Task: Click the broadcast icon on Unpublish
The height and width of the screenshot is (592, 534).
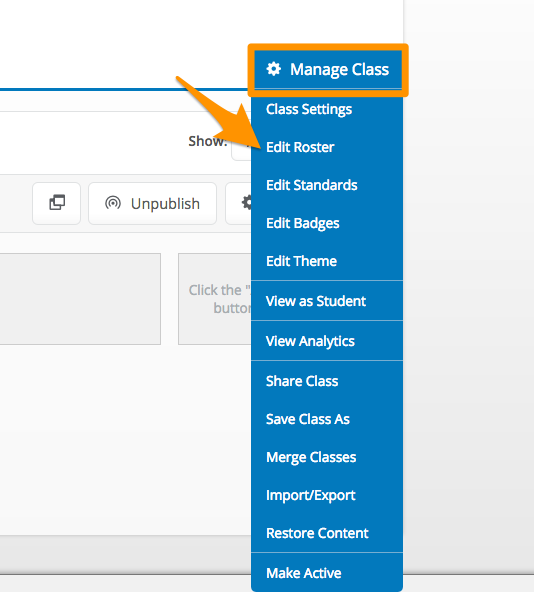Action: 113,203
